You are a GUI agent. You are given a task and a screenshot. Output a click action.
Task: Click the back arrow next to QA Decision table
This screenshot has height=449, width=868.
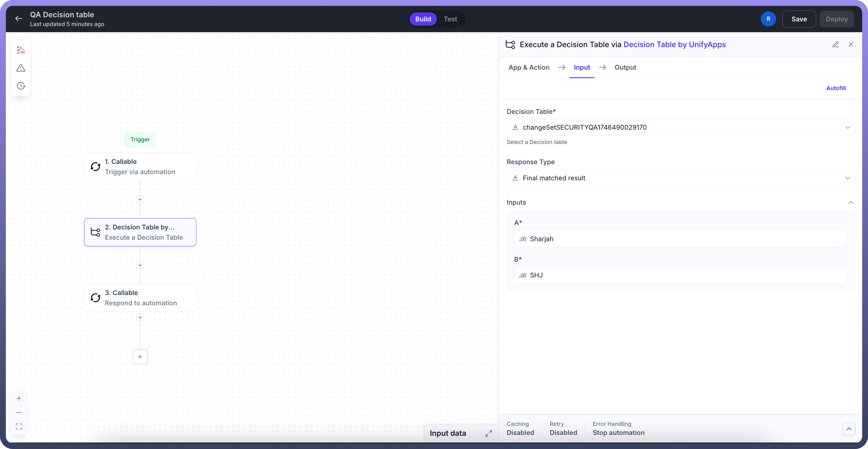pyautogui.click(x=19, y=19)
